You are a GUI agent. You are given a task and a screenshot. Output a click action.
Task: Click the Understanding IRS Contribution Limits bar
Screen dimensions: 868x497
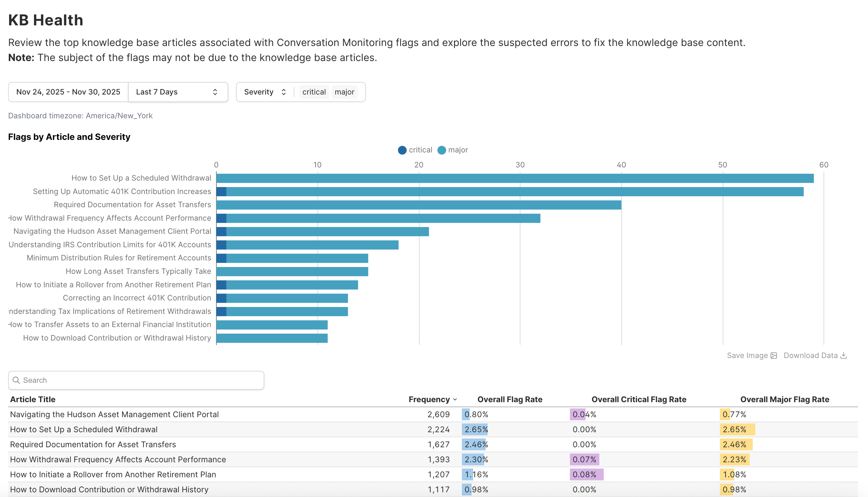click(307, 245)
